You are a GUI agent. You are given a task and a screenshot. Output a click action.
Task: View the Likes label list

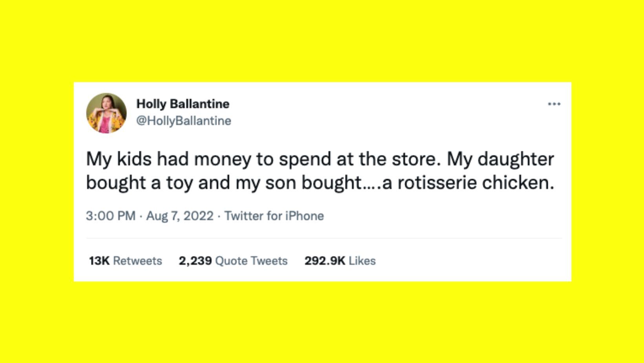pyautogui.click(x=362, y=261)
